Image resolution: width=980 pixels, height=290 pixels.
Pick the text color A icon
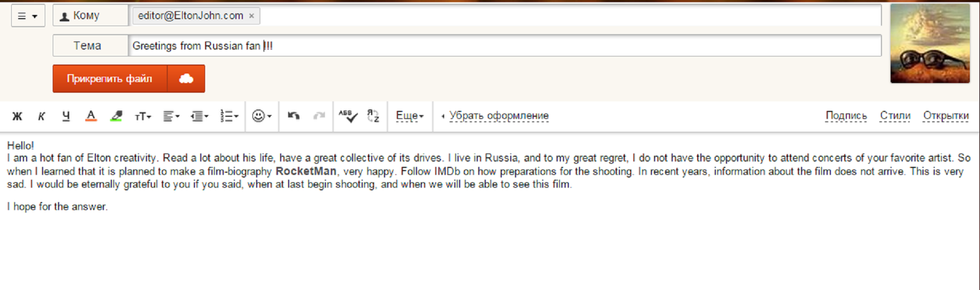click(x=91, y=116)
